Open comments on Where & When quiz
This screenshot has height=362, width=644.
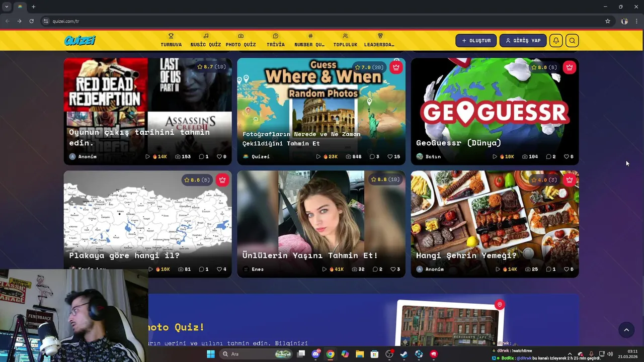click(374, 156)
